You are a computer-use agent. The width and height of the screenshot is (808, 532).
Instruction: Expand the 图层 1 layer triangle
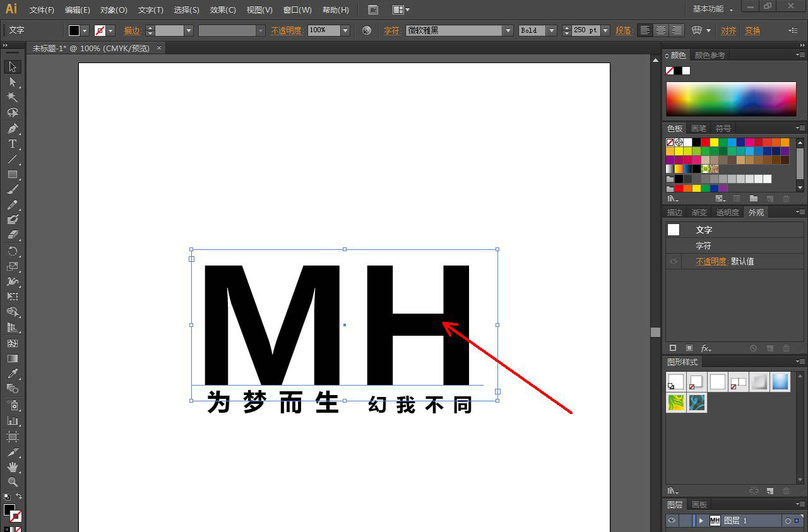coord(701,521)
